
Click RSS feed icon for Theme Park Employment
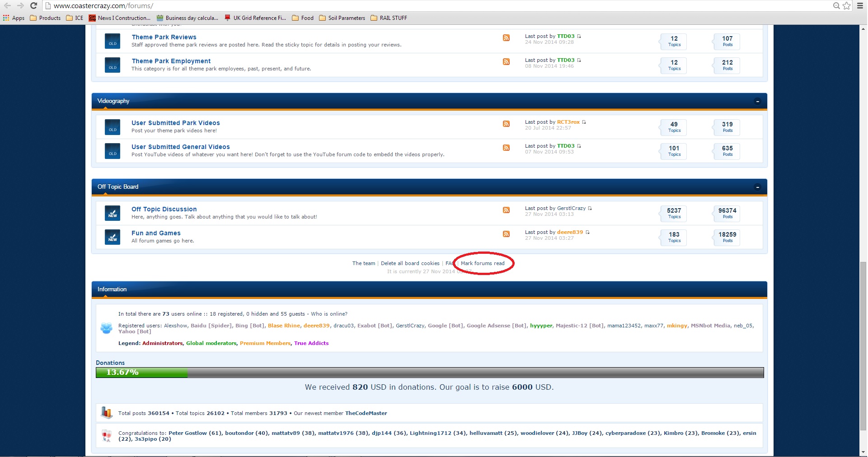[x=506, y=62]
